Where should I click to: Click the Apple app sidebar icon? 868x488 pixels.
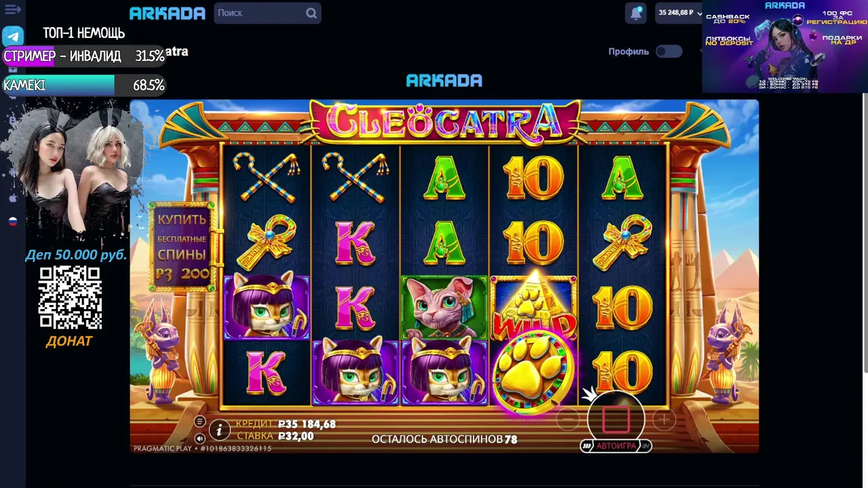click(x=12, y=198)
